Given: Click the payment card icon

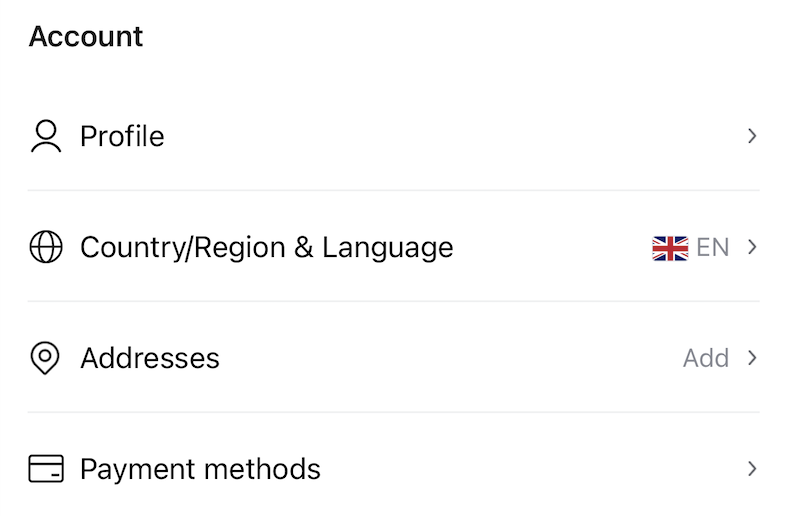Looking at the screenshot, I should (x=46, y=469).
